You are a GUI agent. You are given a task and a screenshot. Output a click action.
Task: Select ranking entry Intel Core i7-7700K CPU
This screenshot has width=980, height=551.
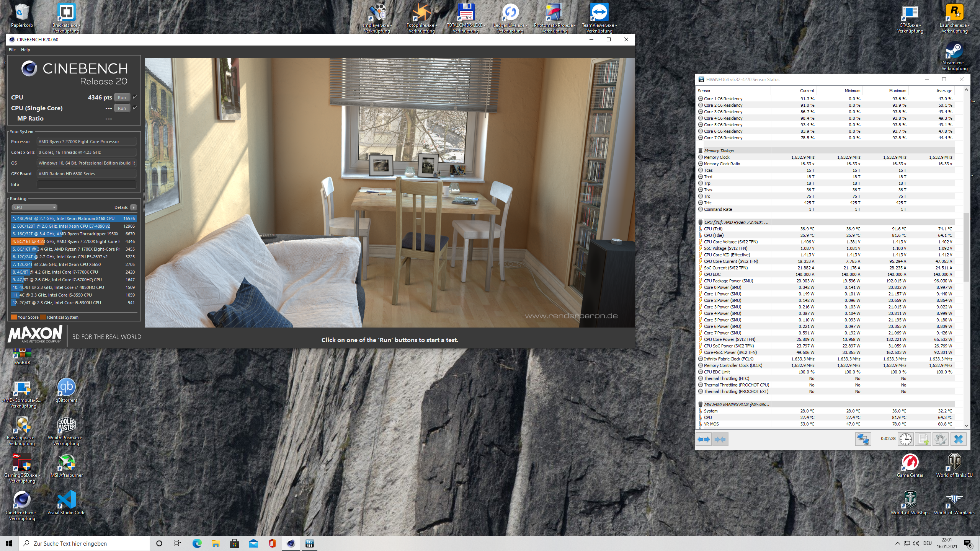tap(74, 272)
